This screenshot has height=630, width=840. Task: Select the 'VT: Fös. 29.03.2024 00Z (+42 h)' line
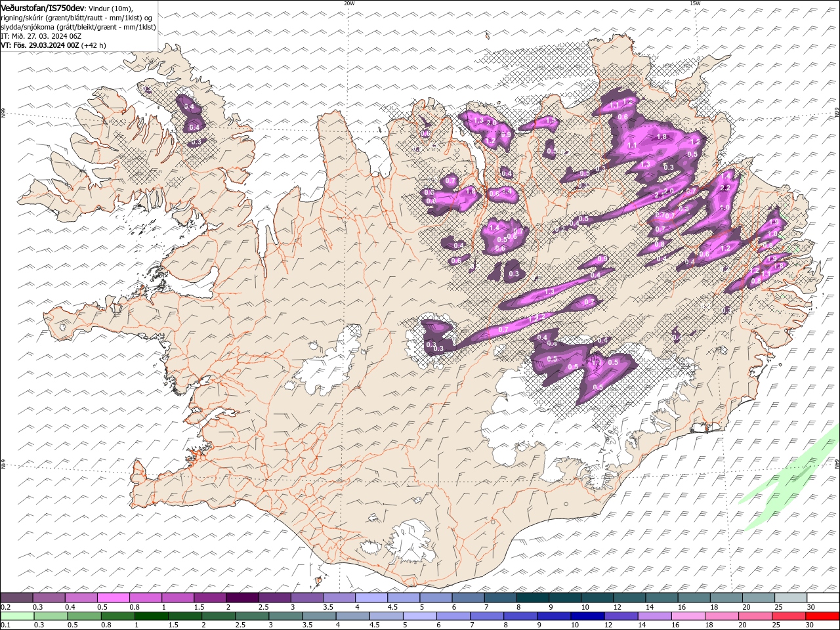tap(54, 45)
